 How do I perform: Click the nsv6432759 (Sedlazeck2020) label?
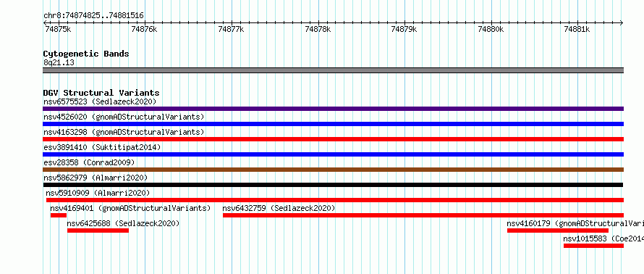[x=279, y=208]
